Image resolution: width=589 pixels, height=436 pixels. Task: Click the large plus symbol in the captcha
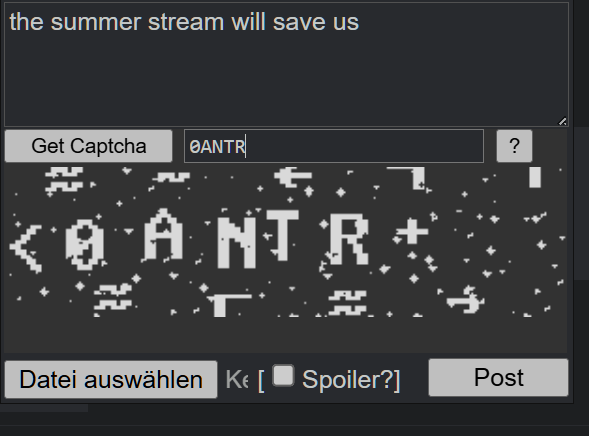412,231
